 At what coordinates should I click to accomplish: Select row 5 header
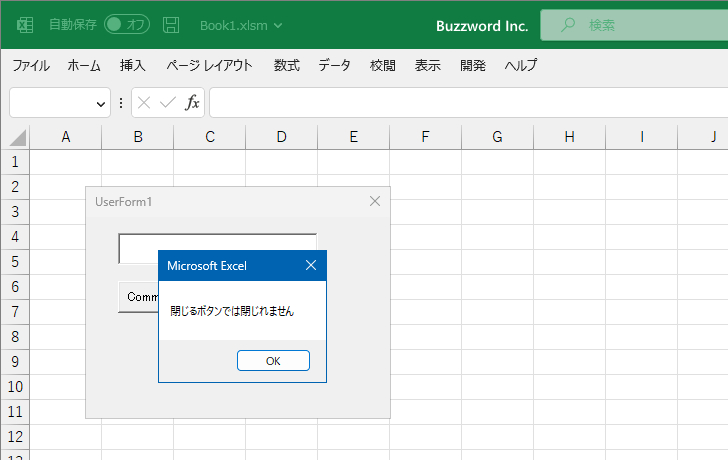[x=15, y=262]
